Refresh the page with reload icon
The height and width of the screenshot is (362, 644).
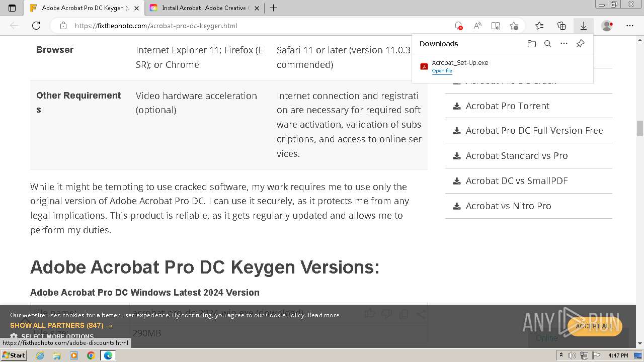pyautogui.click(x=36, y=26)
